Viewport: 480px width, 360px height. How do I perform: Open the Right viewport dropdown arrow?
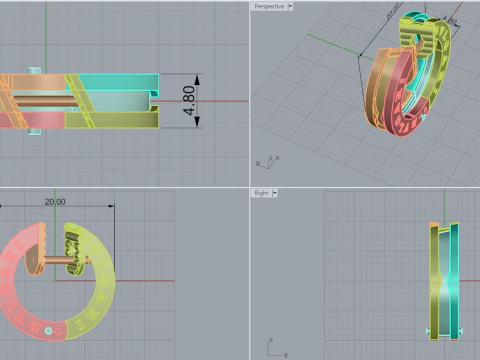[274, 193]
